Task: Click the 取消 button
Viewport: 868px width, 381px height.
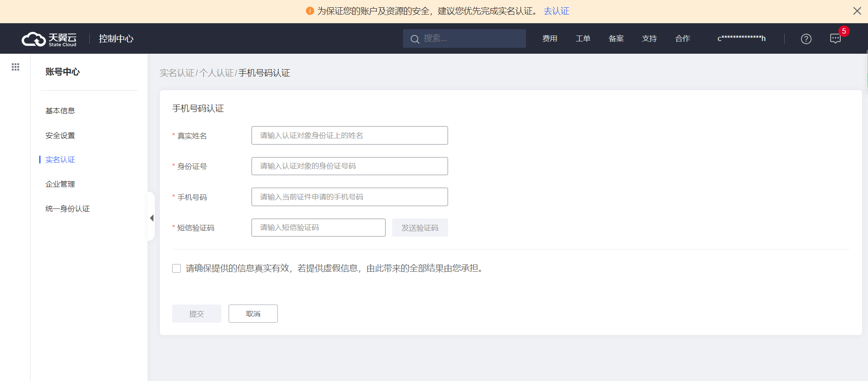Action: click(253, 314)
